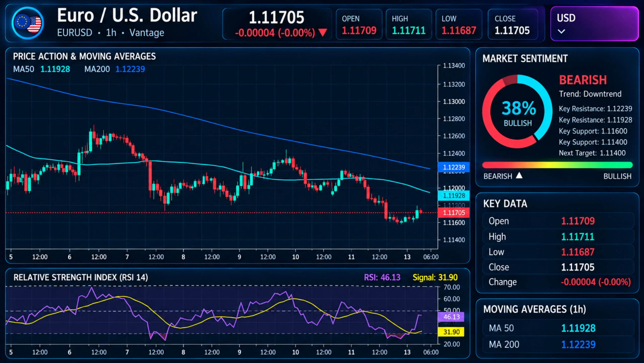Click the RSI: 46.13 readout
Image resolution: width=644 pixels, height=363 pixels.
pyautogui.click(x=382, y=277)
